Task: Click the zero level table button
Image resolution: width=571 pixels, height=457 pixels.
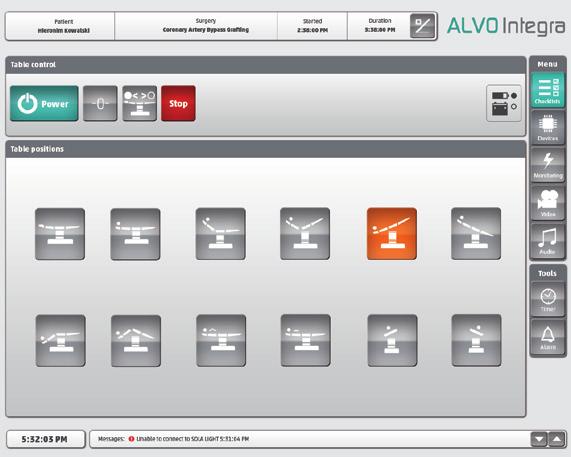Action: (100, 103)
